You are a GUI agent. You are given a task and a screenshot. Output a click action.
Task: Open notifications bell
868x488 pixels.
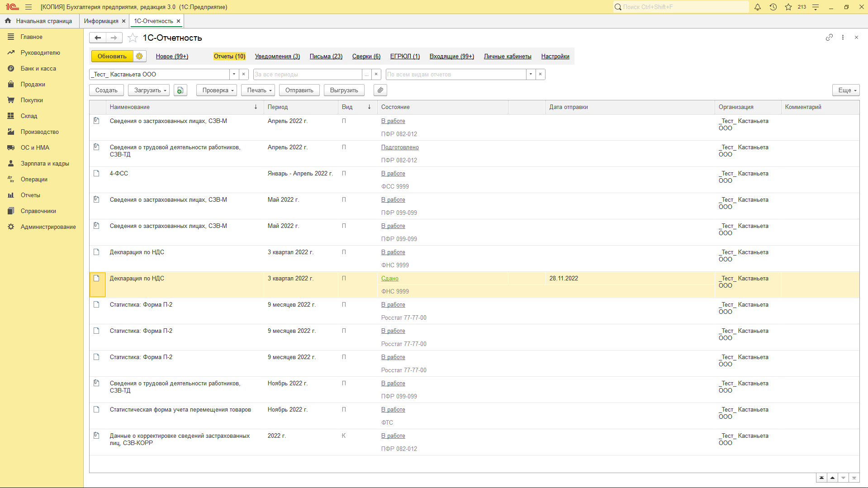tap(758, 7)
